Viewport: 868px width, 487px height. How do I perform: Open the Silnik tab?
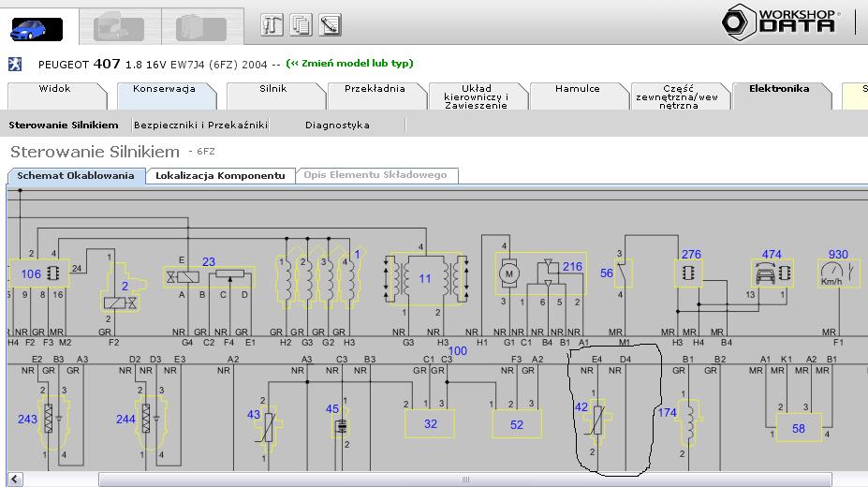[274, 96]
